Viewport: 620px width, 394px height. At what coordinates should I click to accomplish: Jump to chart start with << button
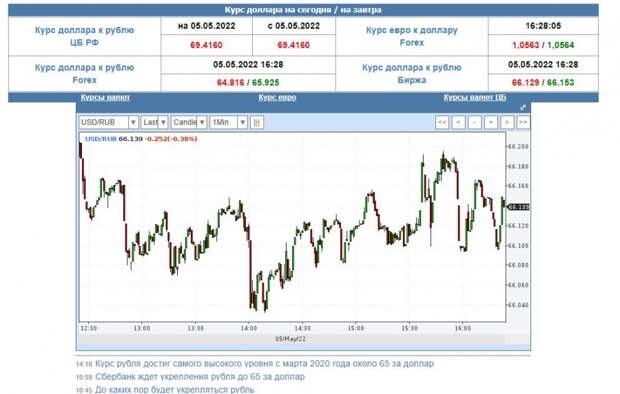[442, 122]
